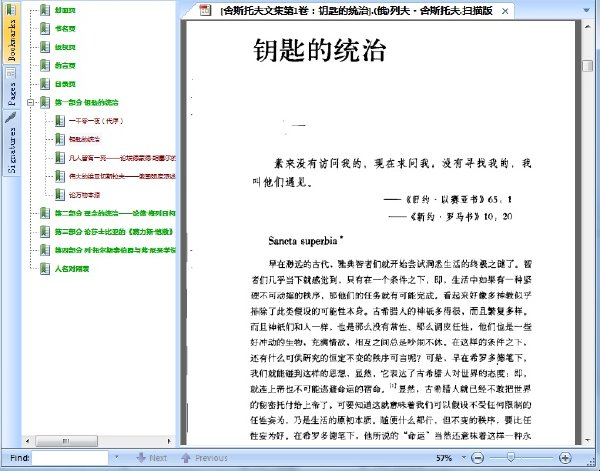Click the PDF file icon on the document tab

point(205,10)
